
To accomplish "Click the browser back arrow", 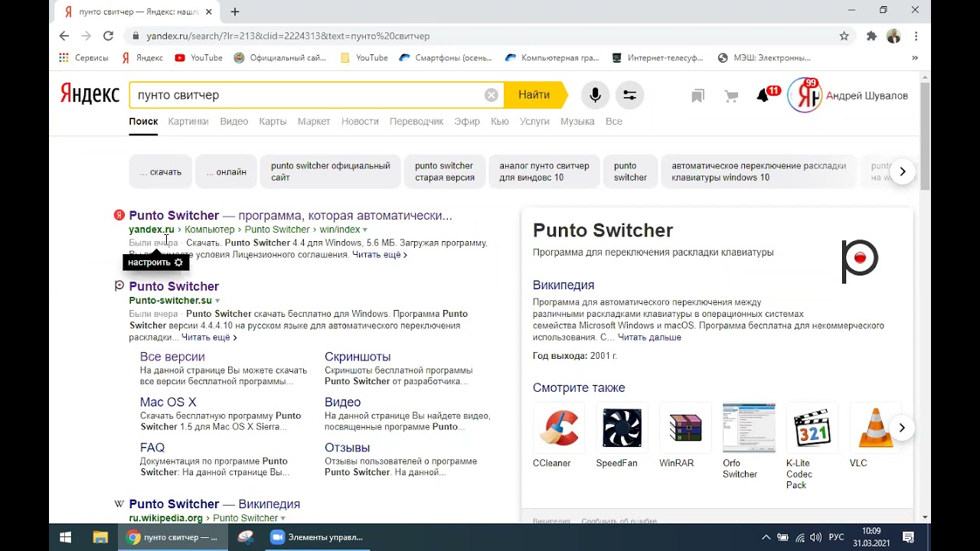I will tap(64, 36).
